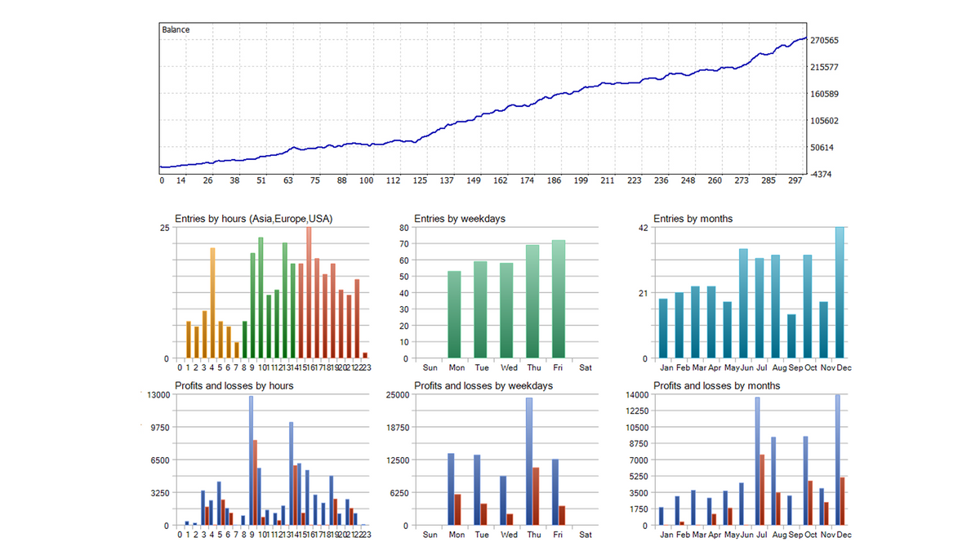Select the blue December profit bar by months
The image size is (980, 551).
tap(837, 460)
